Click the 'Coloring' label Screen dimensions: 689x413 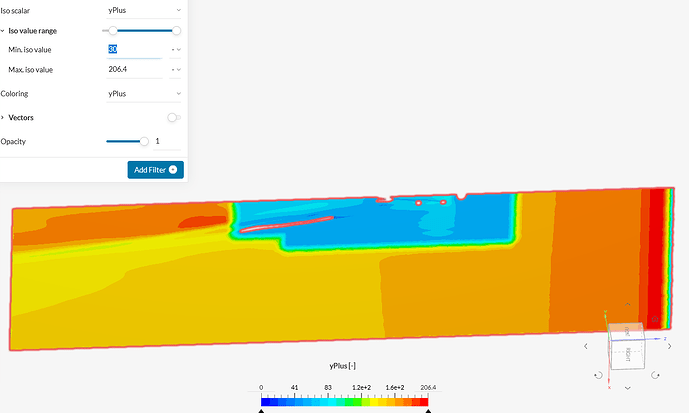pos(14,94)
